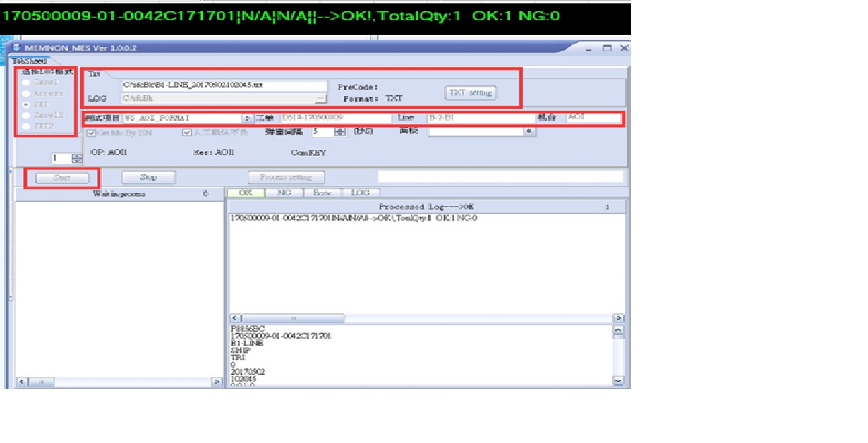This screenshot has height=443, width=868.
Task: Click the SHIP line in detail pane
Action: click(240, 350)
